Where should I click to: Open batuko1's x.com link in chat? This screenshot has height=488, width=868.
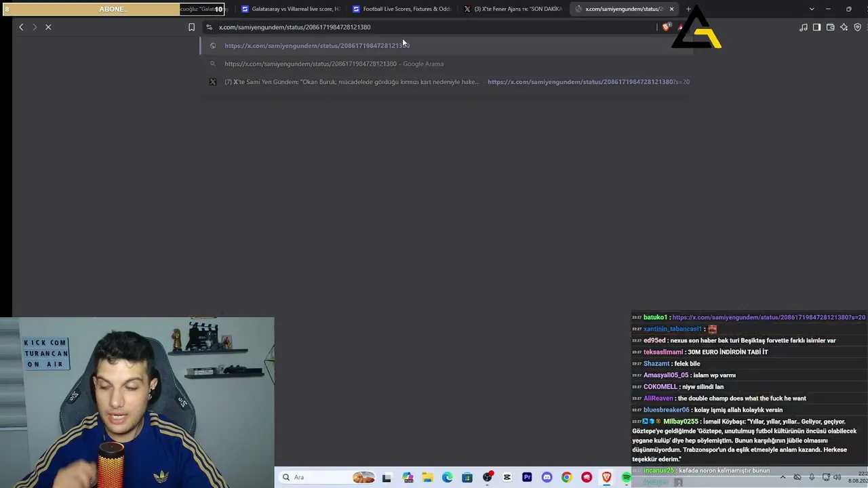[768, 317]
